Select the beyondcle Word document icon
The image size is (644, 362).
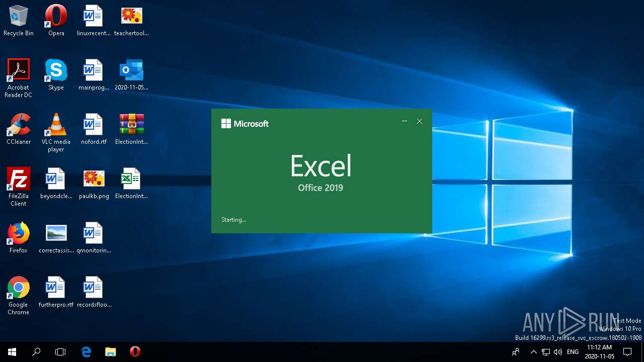(56, 184)
